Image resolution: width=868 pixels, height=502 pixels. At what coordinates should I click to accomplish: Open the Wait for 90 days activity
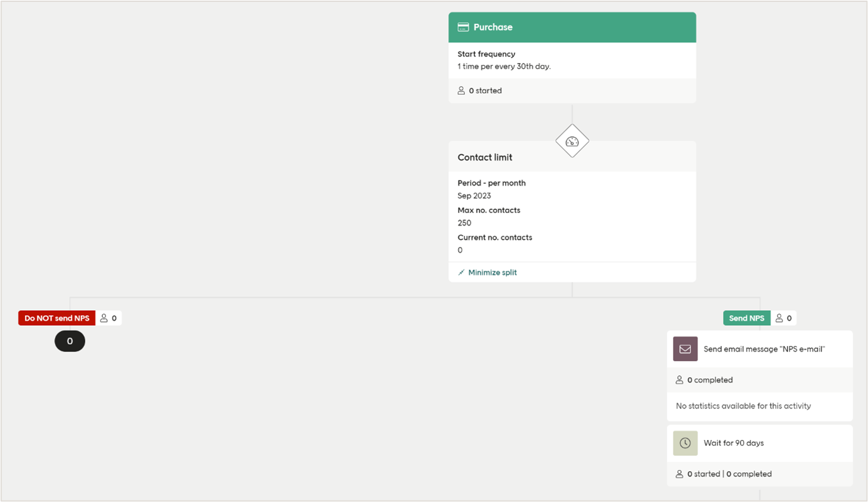click(x=760, y=443)
